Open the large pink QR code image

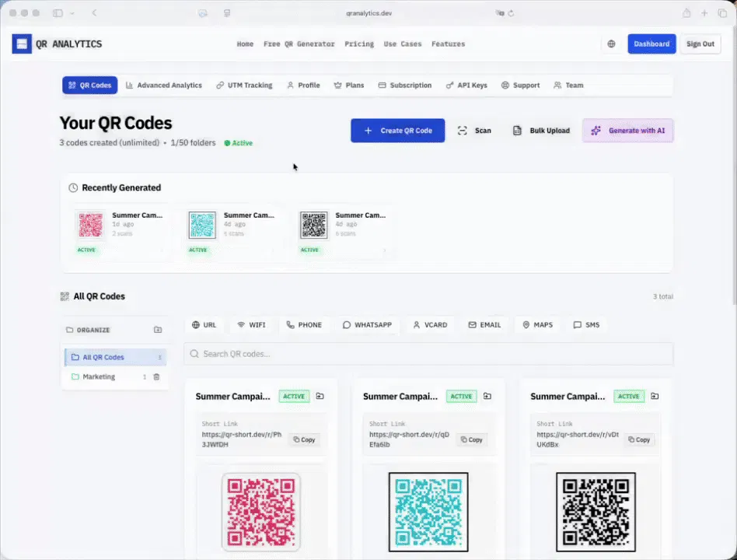coord(261,512)
